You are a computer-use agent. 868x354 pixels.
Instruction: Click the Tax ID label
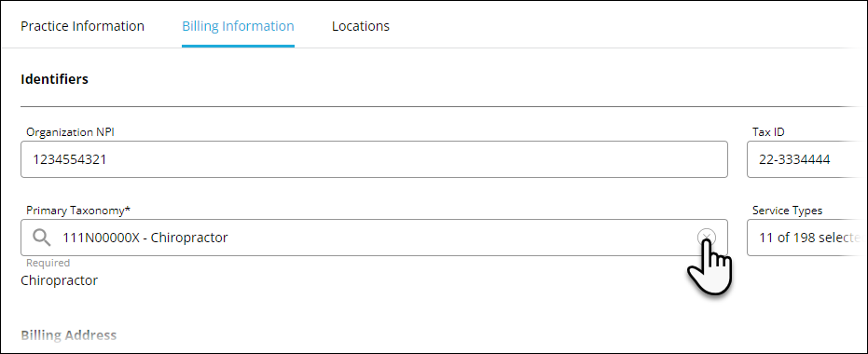[x=768, y=132]
